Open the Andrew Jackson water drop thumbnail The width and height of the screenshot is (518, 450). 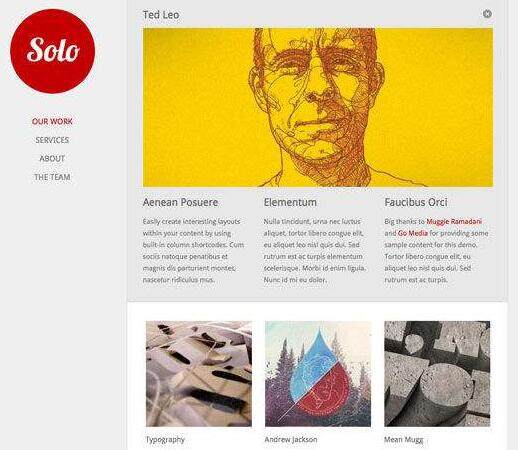(318, 374)
